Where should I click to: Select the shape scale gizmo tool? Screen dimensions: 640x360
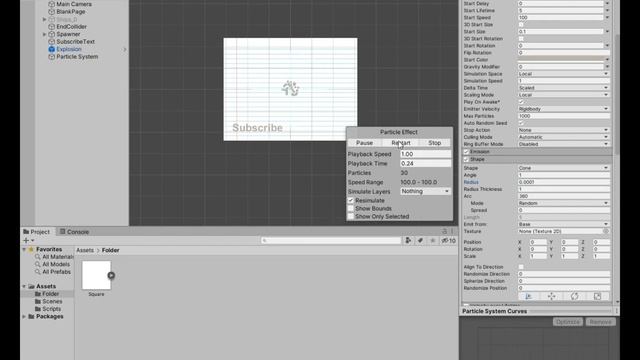coord(598,296)
